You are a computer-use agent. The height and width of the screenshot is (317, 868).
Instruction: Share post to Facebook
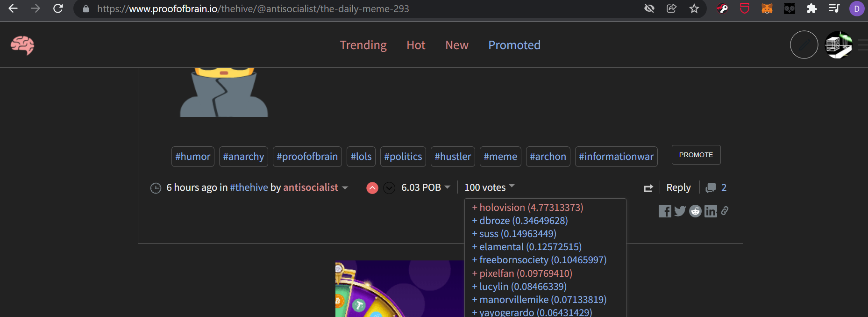665,211
